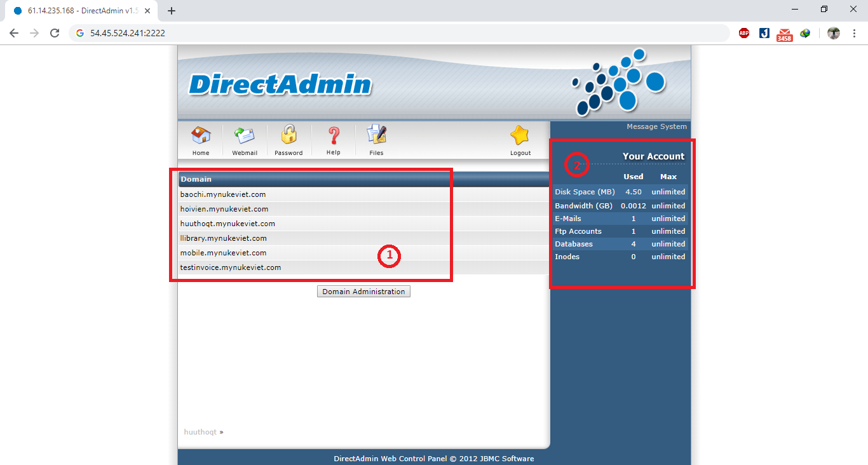The width and height of the screenshot is (868, 465).
Task: Click the Password padlock icon
Action: click(x=288, y=135)
